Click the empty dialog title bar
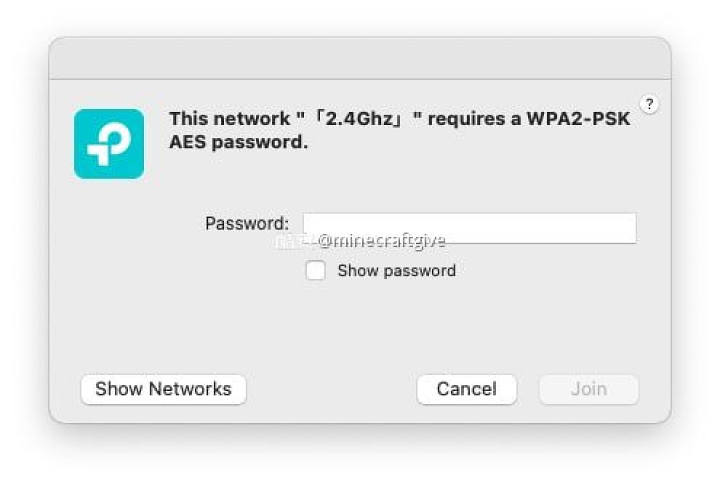The image size is (720, 484). pyautogui.click(x=360, y=58)
